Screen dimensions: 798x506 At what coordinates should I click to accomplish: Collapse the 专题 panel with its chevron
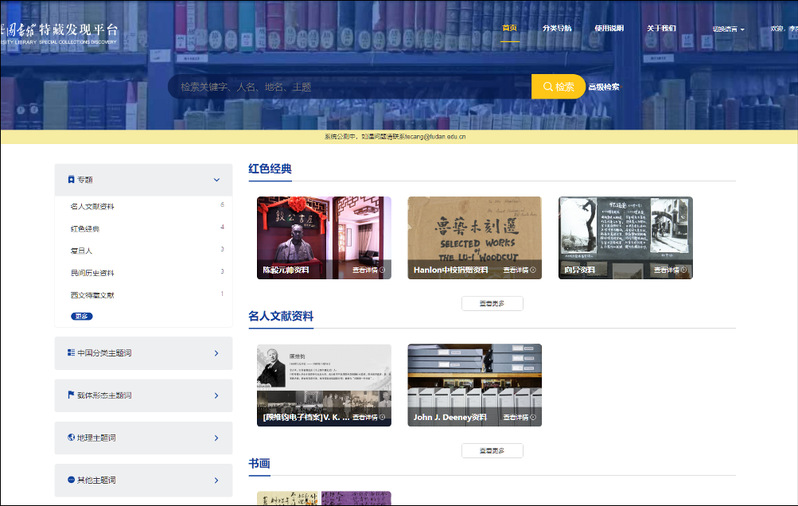[x=216, y=180]
